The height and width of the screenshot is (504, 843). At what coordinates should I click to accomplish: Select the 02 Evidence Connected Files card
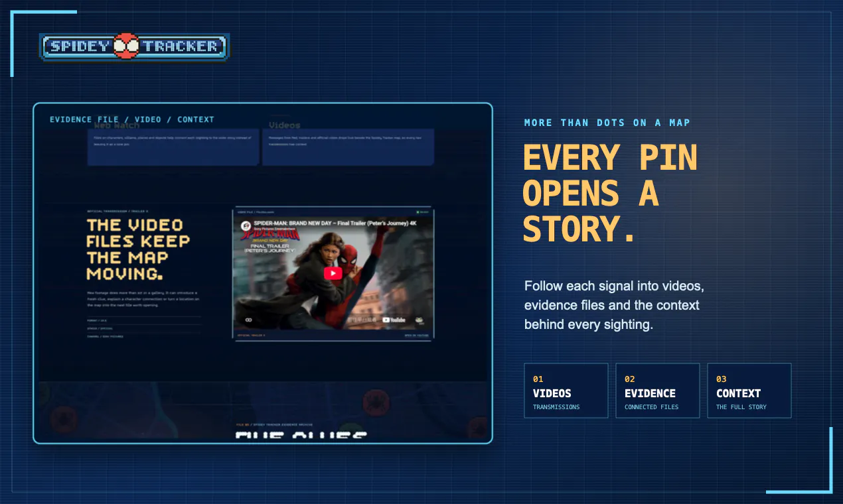click(658, 391)
